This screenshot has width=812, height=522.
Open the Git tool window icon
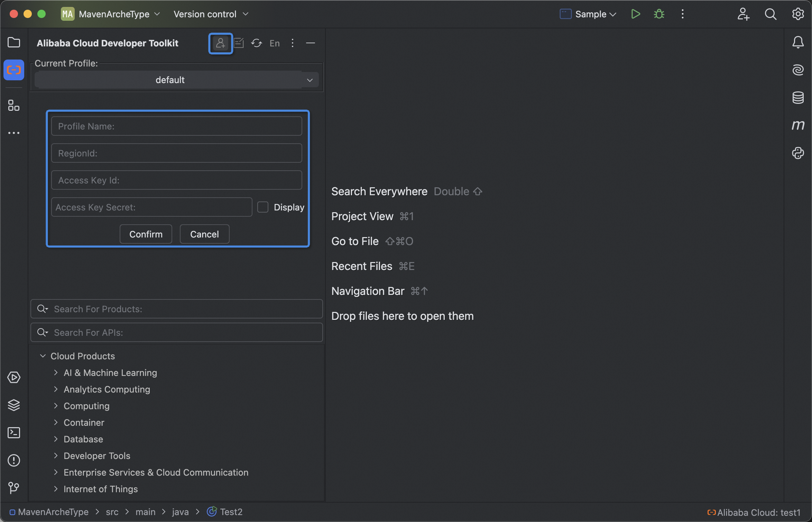click(x=14, y=488)
